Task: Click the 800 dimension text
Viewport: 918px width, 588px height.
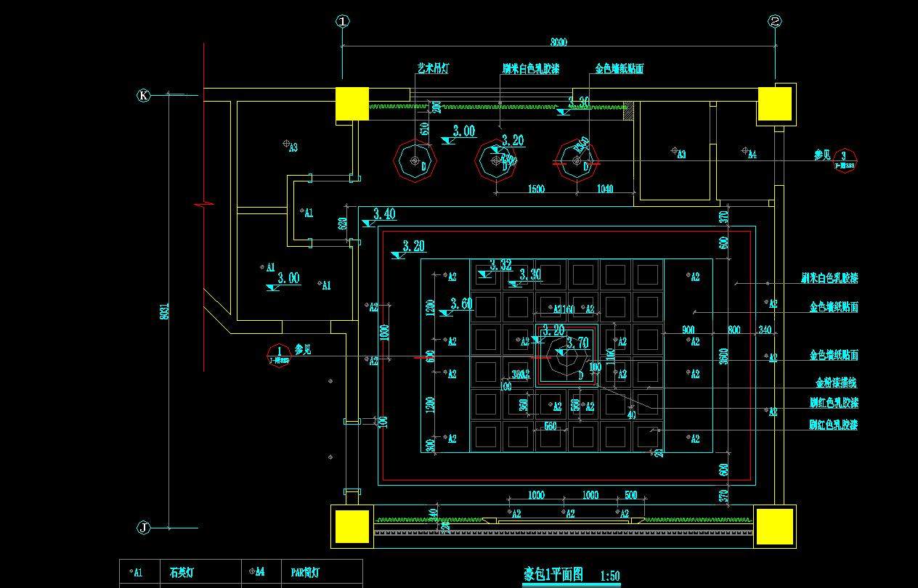Action: click(734, 330)
